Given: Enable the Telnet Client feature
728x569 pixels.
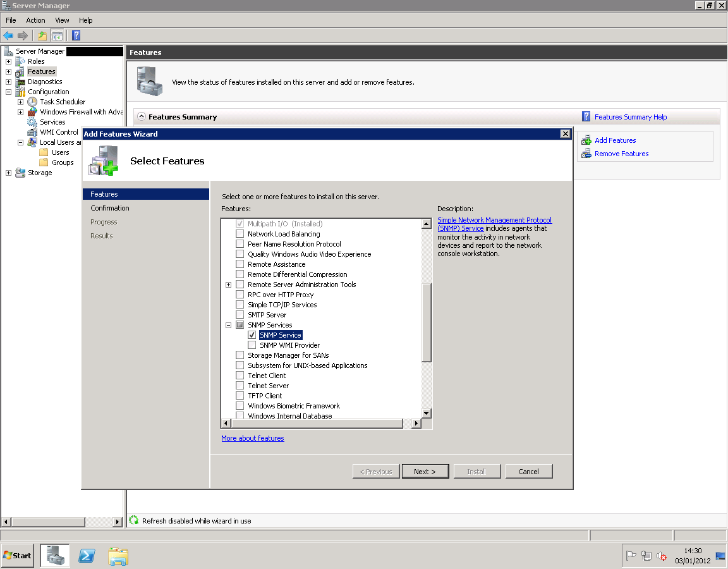Looking at the screenshot, I should pyautogui.click(x=240, y=376).
